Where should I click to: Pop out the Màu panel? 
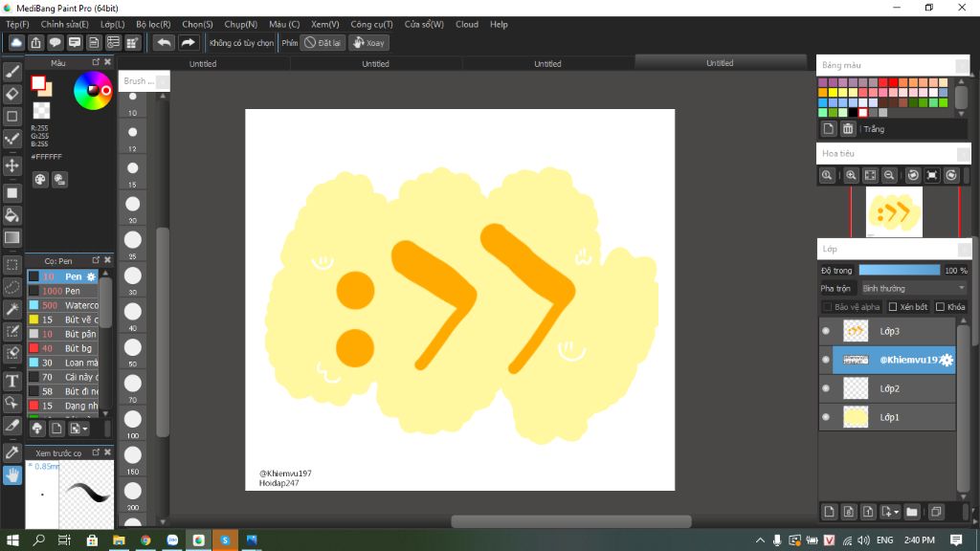(x=96, y=62)
